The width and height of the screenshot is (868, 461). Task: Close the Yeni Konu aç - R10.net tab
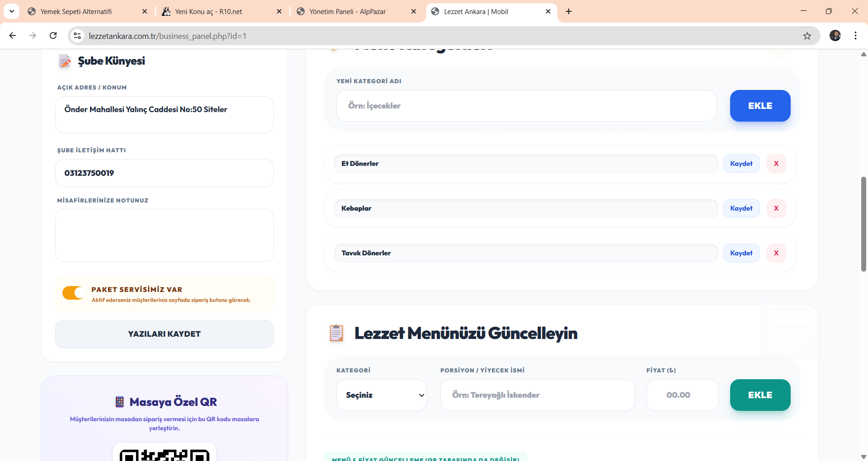coord(279,11)
